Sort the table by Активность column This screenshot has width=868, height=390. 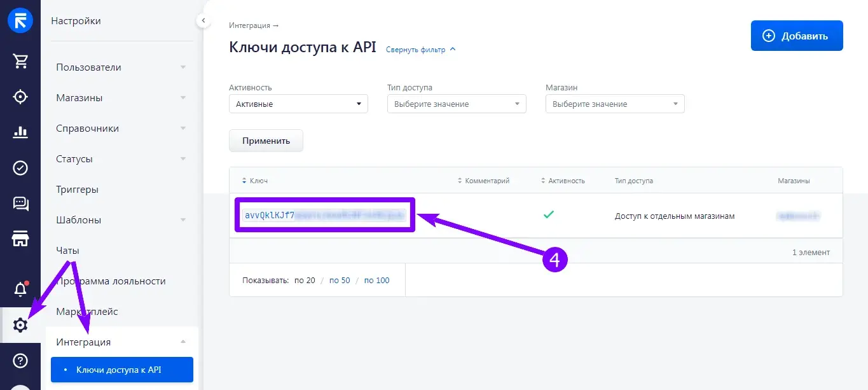click(x=563, y=181)
